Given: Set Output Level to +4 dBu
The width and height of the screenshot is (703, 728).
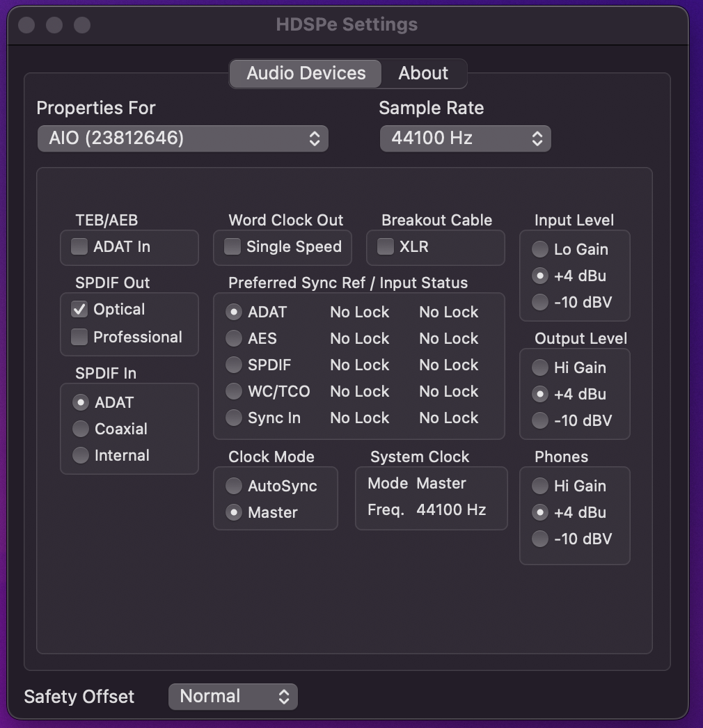Looking at the screenshot, I should coord(540,394).
